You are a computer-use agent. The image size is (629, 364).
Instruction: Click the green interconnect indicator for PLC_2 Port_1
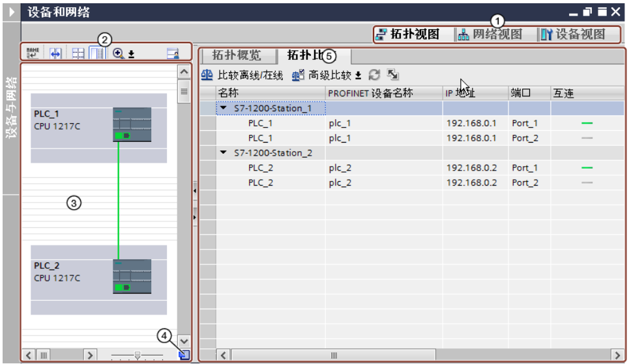pos(587,167)
